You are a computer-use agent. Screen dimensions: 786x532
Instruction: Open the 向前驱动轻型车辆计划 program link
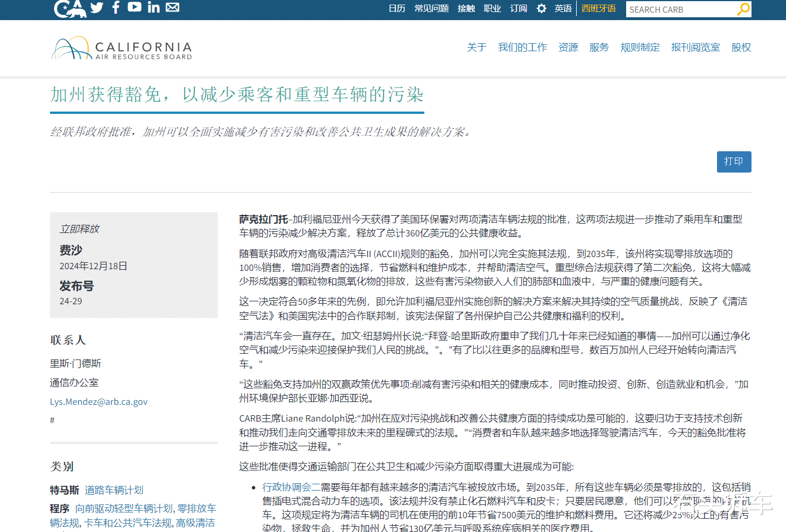tap(124, 508)
